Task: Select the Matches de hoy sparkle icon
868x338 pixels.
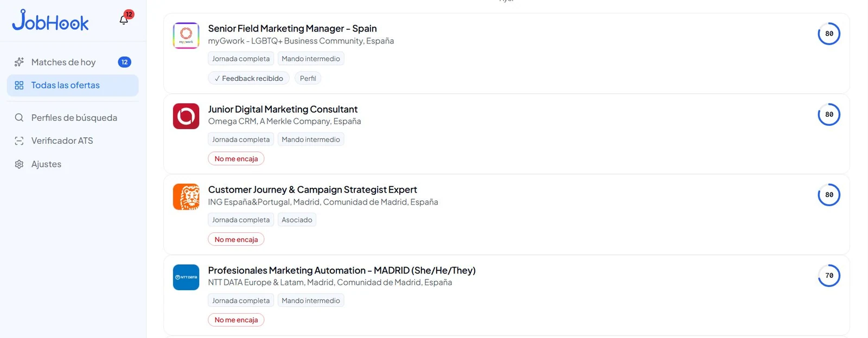Action: 19,62
